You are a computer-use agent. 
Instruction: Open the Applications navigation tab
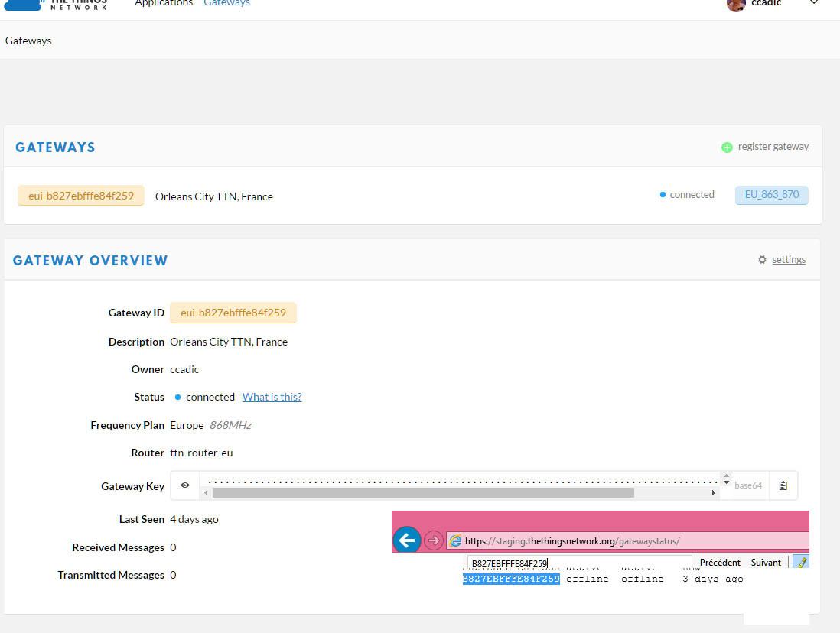164,3
